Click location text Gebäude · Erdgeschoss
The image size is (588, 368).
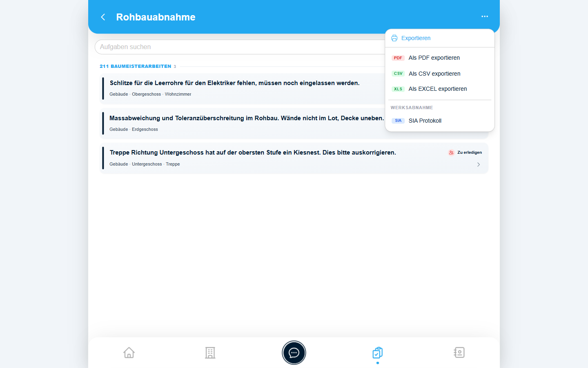coord(134,130)
